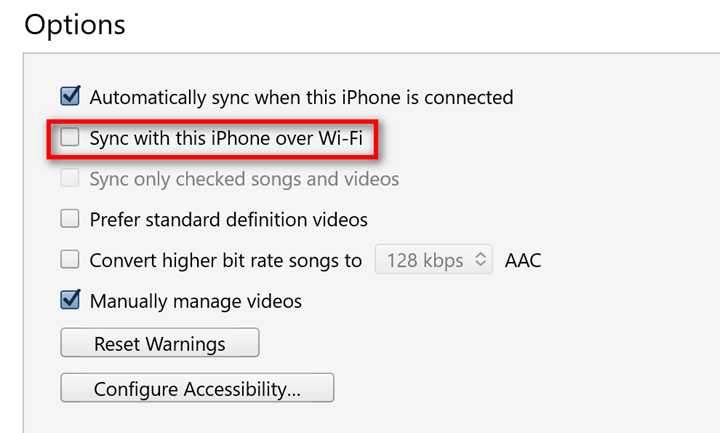Click the Automatically sync when connected label text
The image size is (720, 433).
pyautogui.click(x=301, y=97)
